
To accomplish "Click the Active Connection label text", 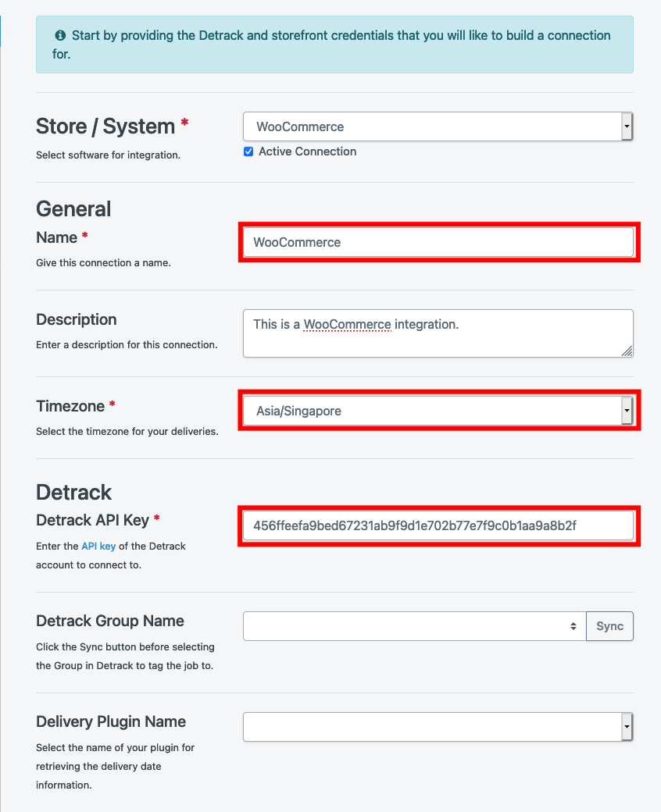I will (308, 151).
